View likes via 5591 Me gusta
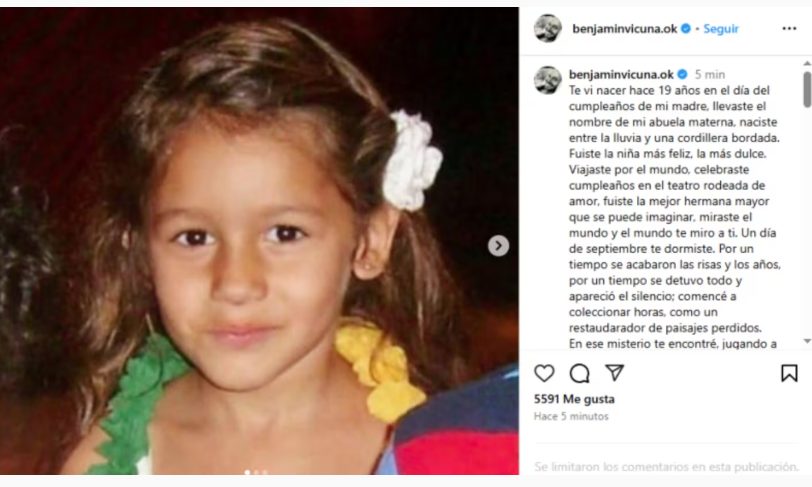The width and height of the screenshot is (812, 487). 574,399
